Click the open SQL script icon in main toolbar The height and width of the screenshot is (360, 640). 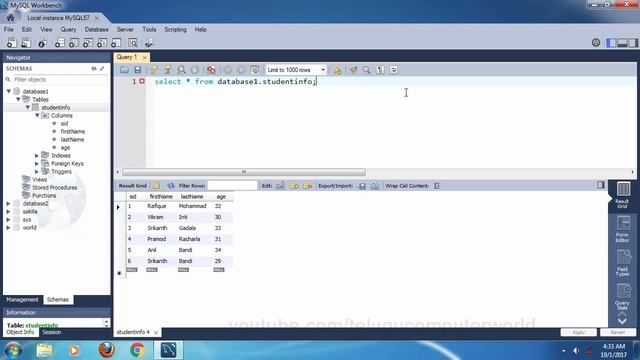(26, 43)
